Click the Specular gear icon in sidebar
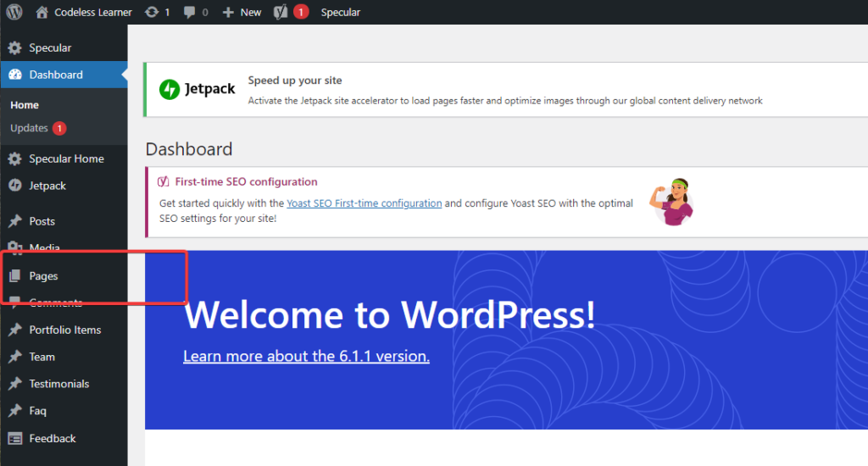Screen dimensions: 868x466 [x=15, y=48]
